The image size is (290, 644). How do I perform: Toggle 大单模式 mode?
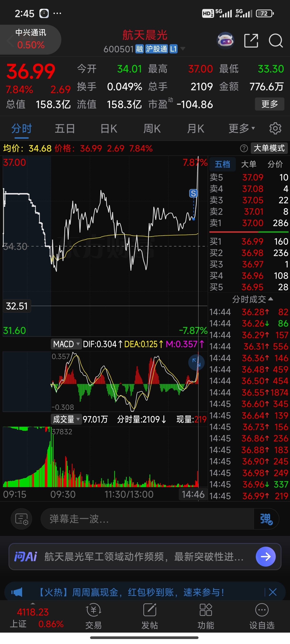(269, 148)
